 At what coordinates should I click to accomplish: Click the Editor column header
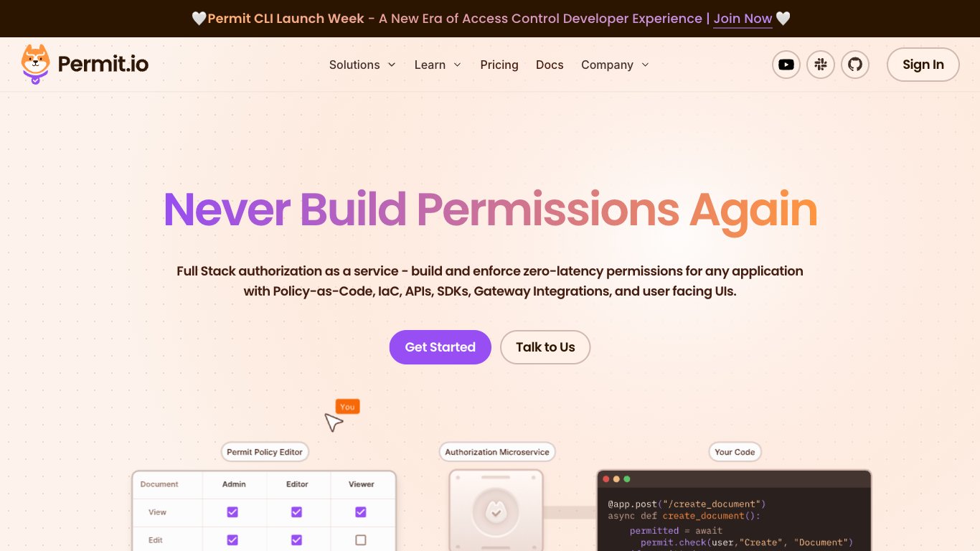[x=297, y=484]
